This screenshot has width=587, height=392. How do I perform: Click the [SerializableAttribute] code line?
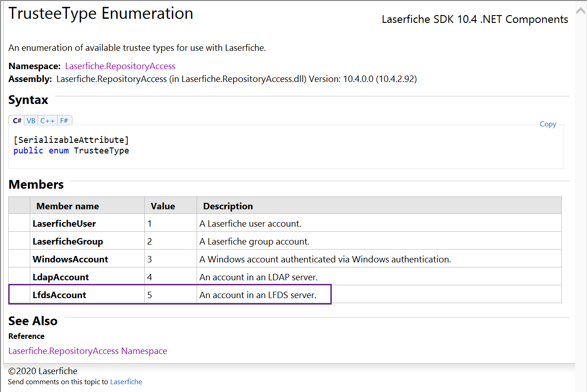(x=71, y=140)
